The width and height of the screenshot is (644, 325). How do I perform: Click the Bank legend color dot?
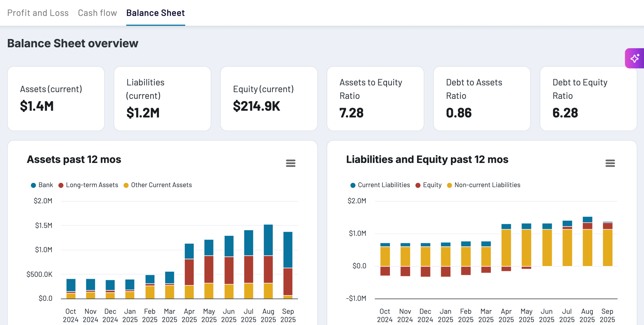(x=33, y=185)
